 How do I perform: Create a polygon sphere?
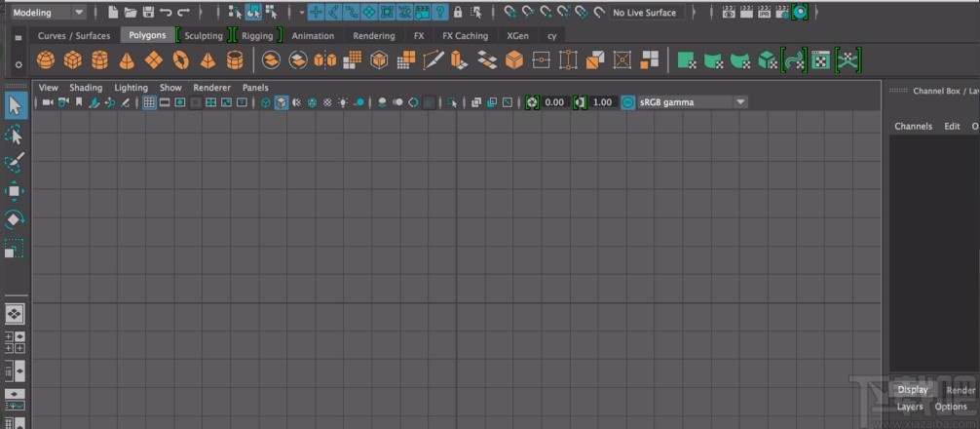[x=46, y=60]
